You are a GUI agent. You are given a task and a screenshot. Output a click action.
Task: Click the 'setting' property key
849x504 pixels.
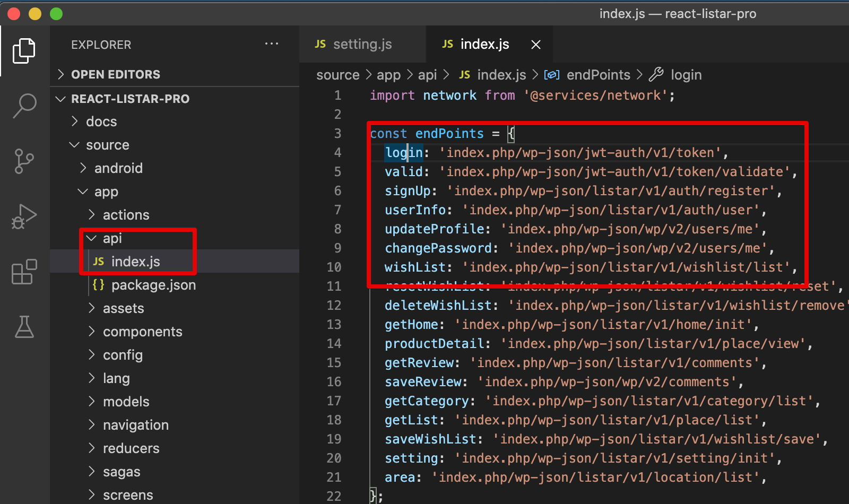coord(412,458)
